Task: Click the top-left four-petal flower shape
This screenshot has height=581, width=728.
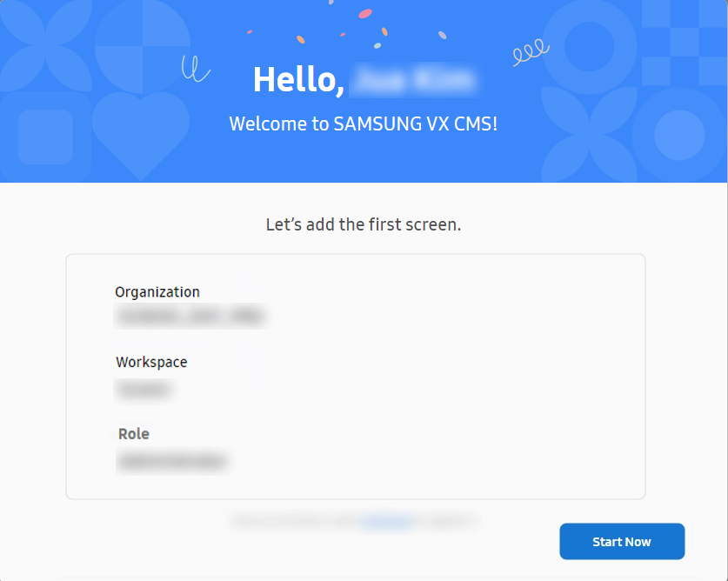Action: (45, 45)
